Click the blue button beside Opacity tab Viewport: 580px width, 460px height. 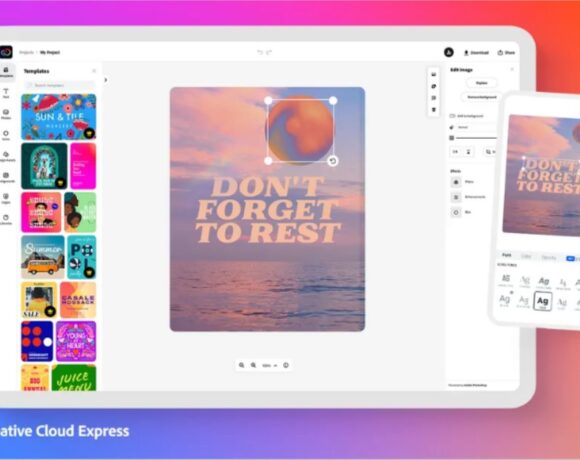click(x=570, y=258)
